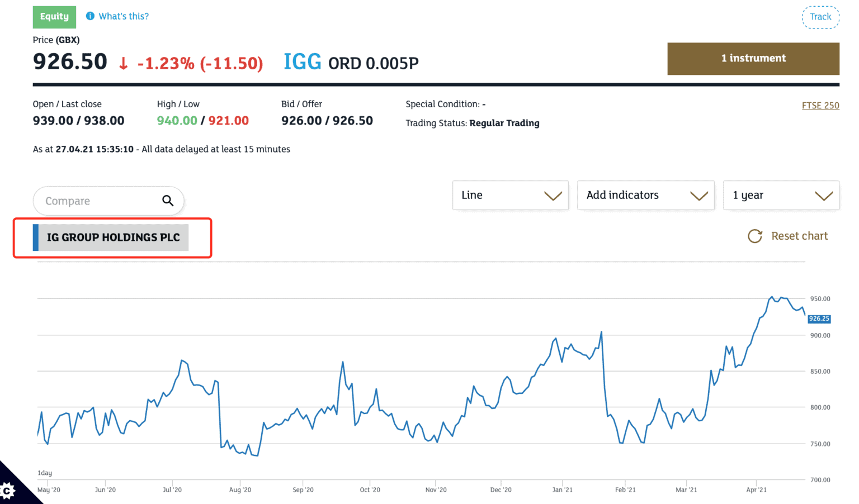The width and height of the screenshot is (859, 504).
Task: Click the settings gear icon in corner
Action: [x=7, y=491]
